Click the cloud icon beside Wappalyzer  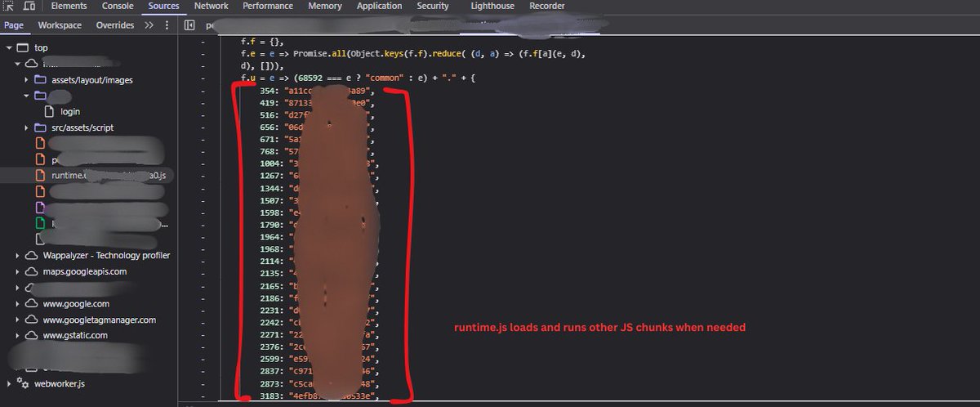click(x=32, y=255)
